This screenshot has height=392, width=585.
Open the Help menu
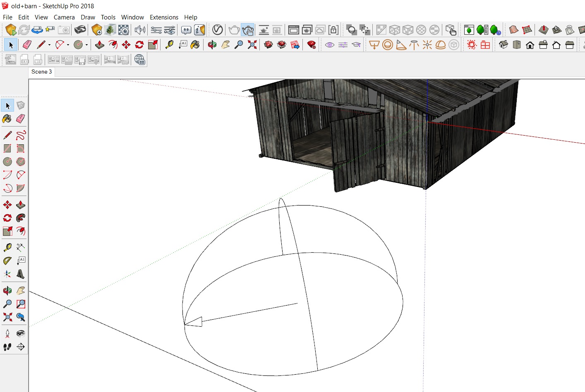[x=191, y=17]
